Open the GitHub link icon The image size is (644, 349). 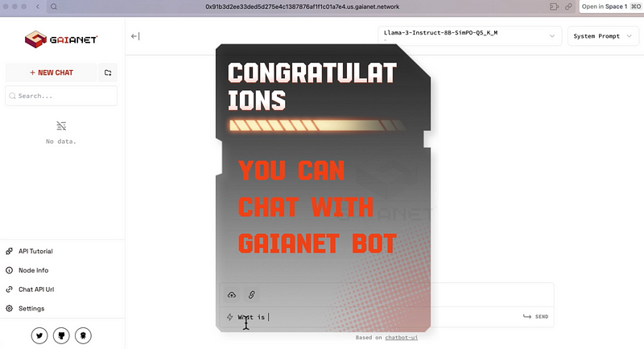[x=61, y=335]
